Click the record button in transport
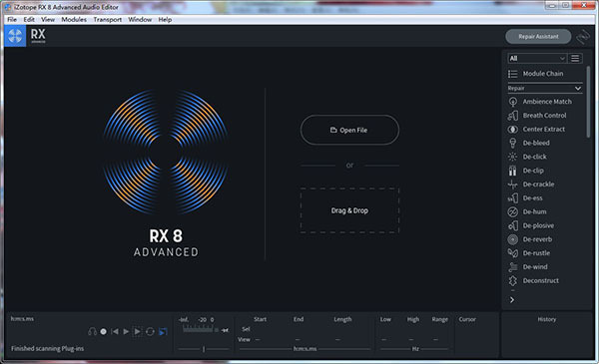This screenshot has width=599, height=364. [103, 331]
